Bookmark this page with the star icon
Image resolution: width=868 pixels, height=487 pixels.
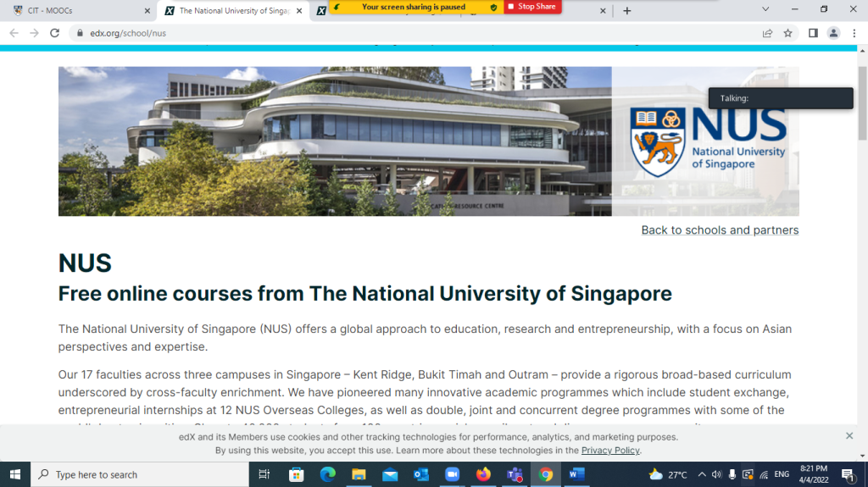pyautogui.click(x=787, y=33)
